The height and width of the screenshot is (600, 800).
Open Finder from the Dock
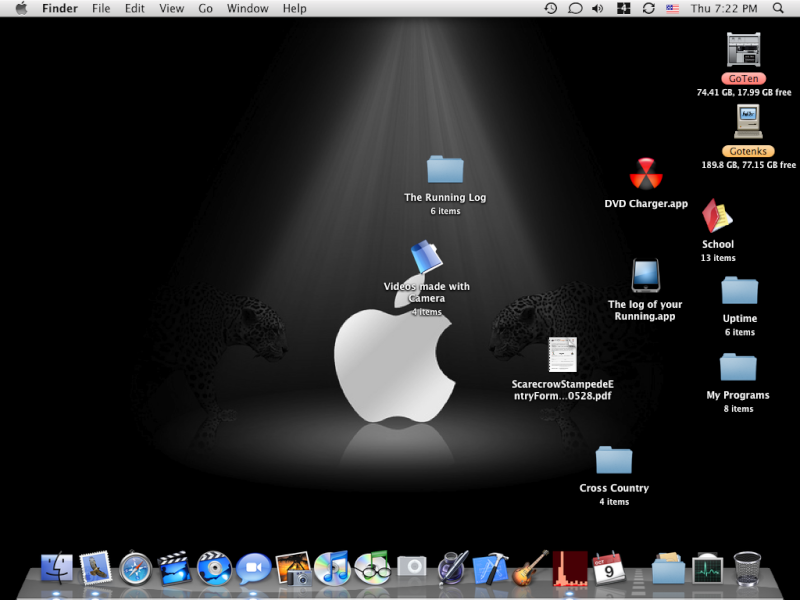coord(57,567)
